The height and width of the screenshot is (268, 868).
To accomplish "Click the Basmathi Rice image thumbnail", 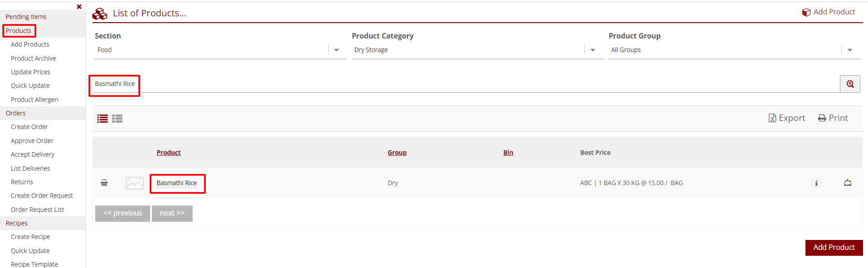I will 135,183.
